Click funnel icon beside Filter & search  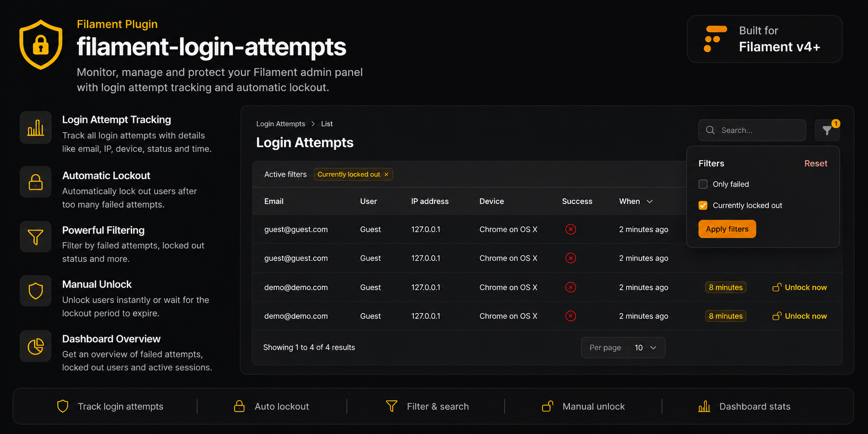click(391, 406)
